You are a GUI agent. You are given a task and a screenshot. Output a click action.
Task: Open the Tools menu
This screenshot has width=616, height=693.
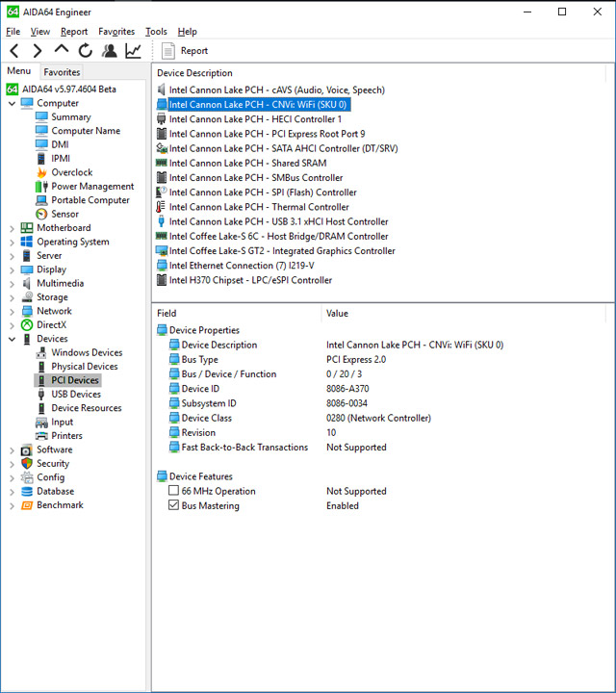156,32
